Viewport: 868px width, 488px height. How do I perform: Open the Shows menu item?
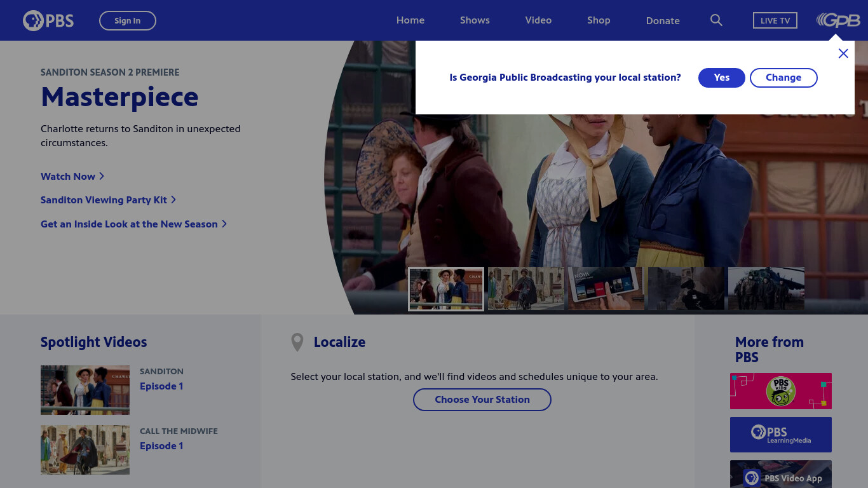[475, 20]
